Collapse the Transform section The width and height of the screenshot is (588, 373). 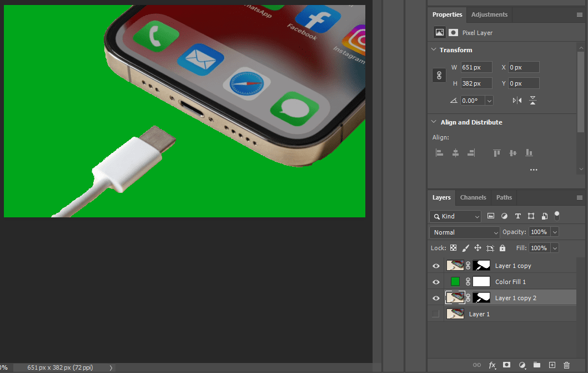click(x=434, y=49)
